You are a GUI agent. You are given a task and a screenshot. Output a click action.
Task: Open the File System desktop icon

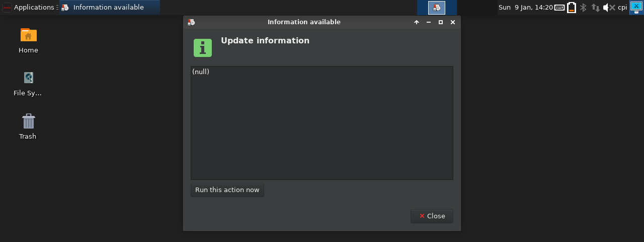tap(28, 78)
